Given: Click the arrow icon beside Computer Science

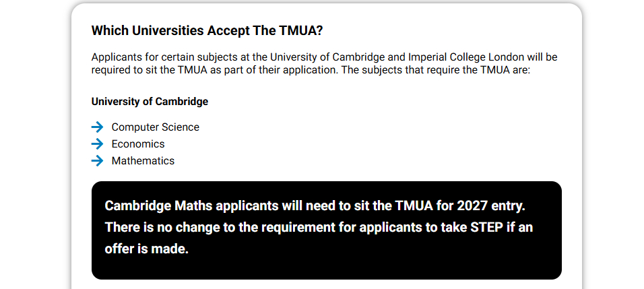Looking at the screenshot, I should [98, 127].
